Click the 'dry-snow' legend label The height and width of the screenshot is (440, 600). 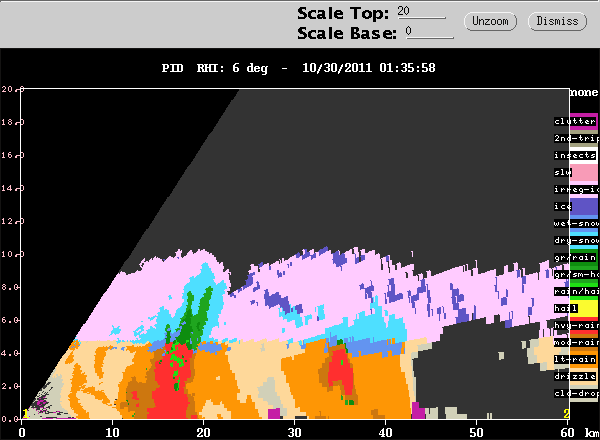pos(576,240)
